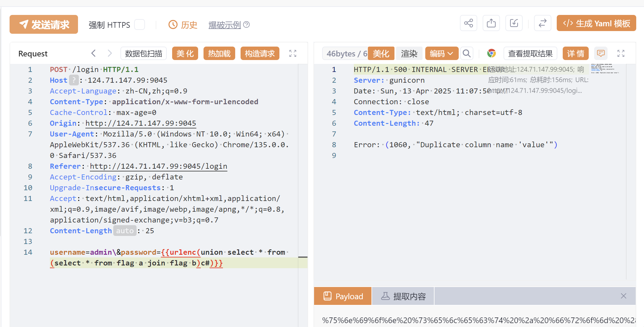The image size is (644, 327).
Task: Select the Payload tab
Action: (x=343, y=296)
